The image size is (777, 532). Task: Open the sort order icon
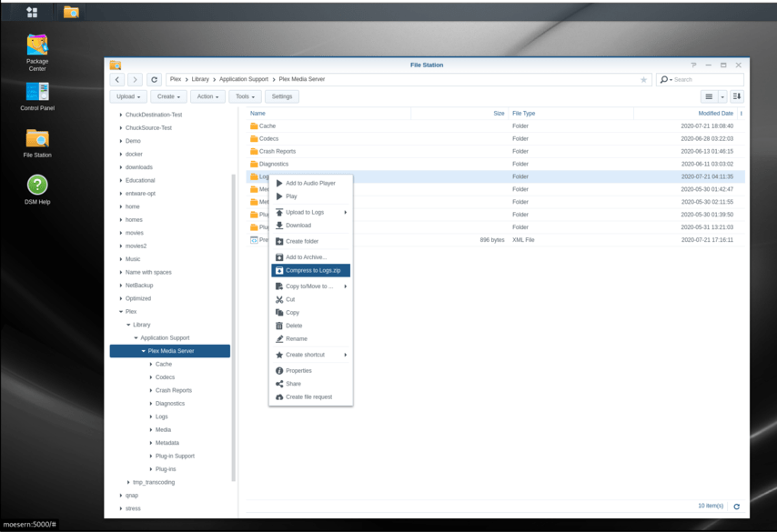pyautogui.click(x=737, y=96)
